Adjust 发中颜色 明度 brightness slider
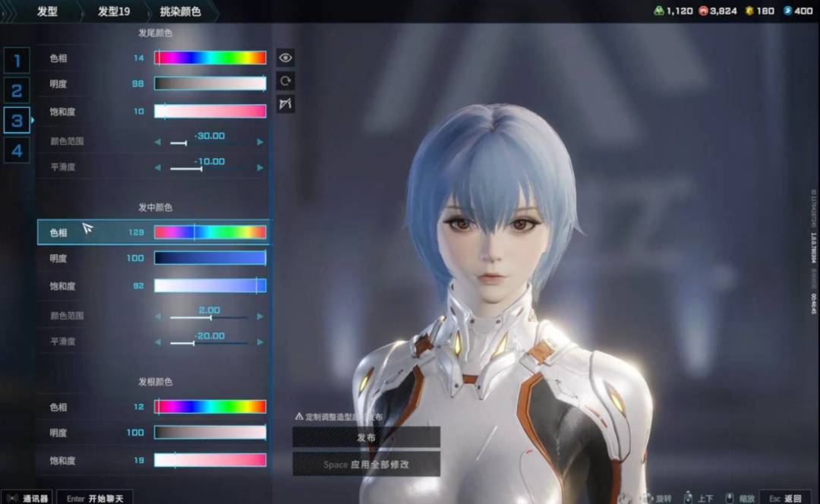820x504 pixels. (x=210, y=258)
